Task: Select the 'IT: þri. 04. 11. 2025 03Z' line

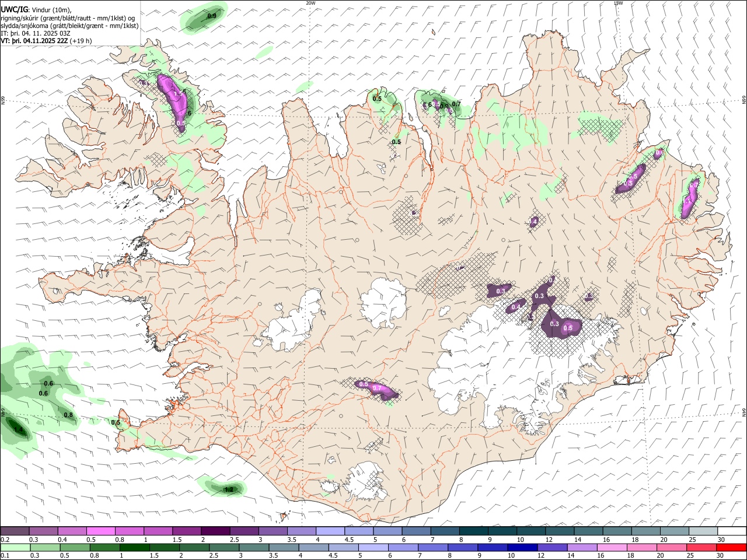Action: click(36, 33)
